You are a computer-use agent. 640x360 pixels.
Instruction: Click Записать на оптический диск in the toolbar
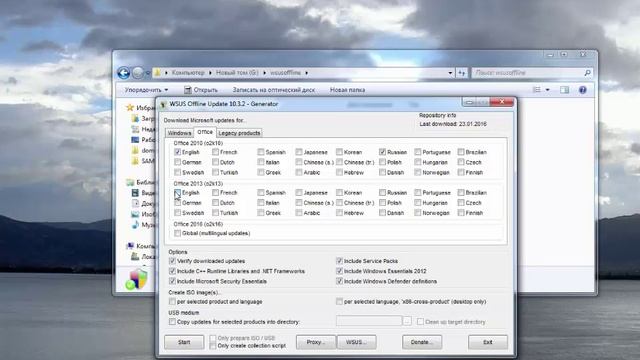coord(273,90)
